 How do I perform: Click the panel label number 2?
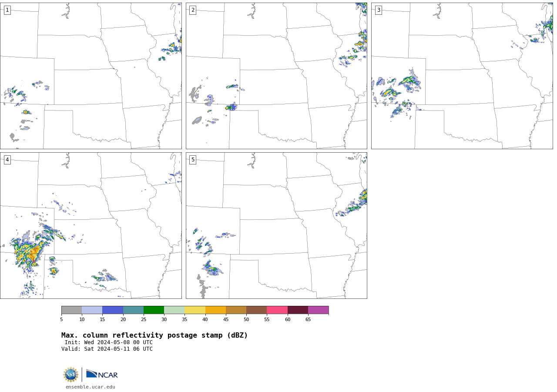(193, 10)
